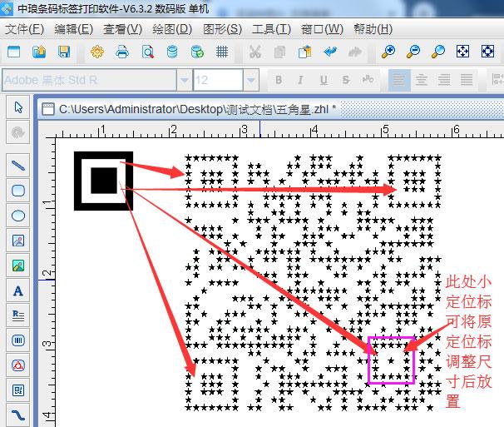Select the black square locator pattern
The width and height of the screenshot is (504, 427).
pos(103,181)
